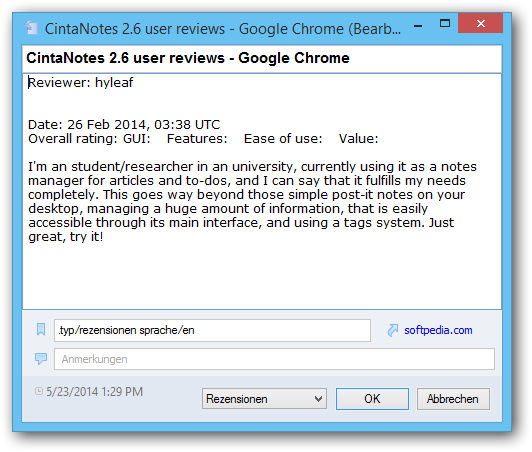Confirm the note with OK
Screen dimensions: 532x452
pyautogui.click(x=372, y=399)
